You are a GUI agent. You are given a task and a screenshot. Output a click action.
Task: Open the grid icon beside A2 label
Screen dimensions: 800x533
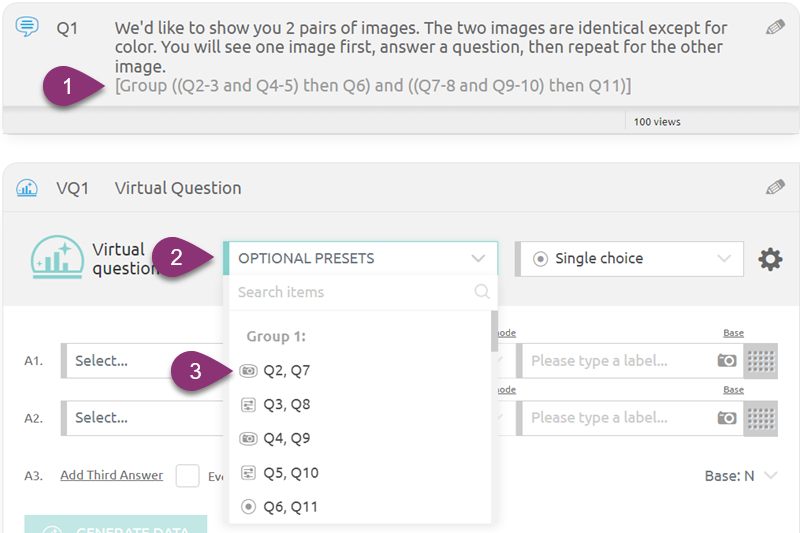(x=760, y=418)
